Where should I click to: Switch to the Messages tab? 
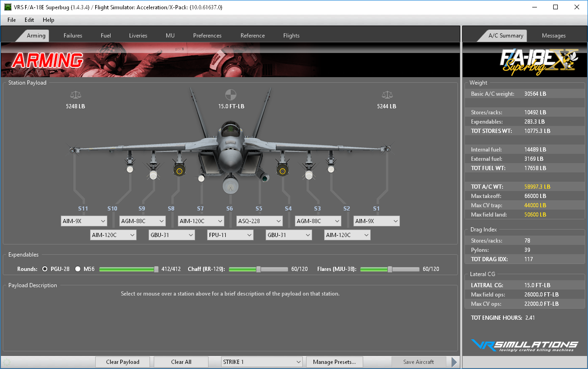pos(554,36)
